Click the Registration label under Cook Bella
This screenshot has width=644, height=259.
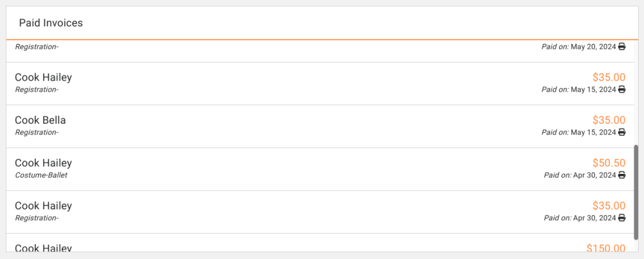[37, 133]
